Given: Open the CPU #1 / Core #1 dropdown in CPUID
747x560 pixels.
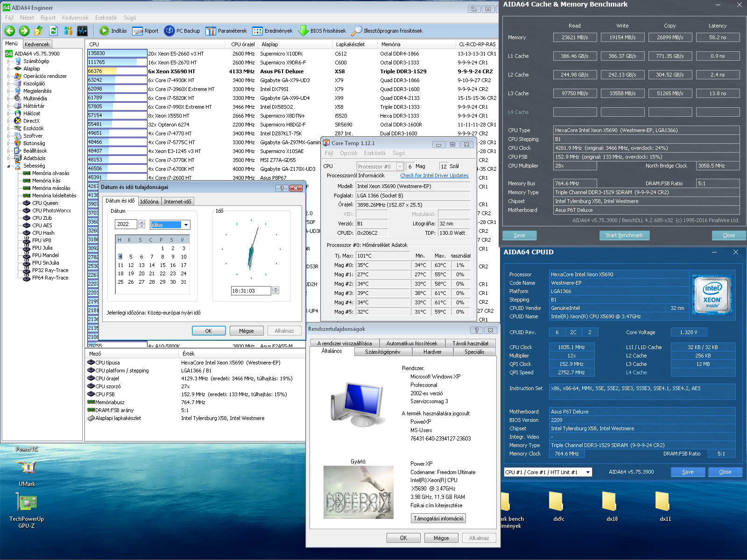Looking at the screenshot, I should point(588,472).
